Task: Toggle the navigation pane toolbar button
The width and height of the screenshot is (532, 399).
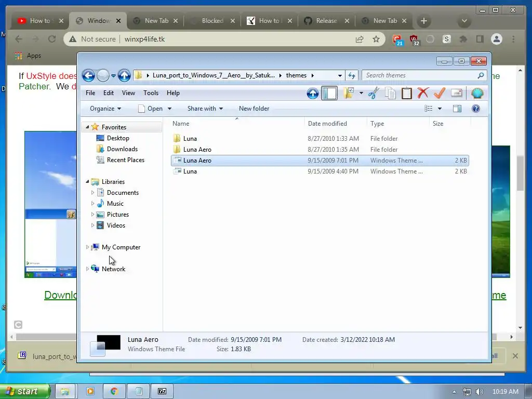Action: [x=329, y=94]
